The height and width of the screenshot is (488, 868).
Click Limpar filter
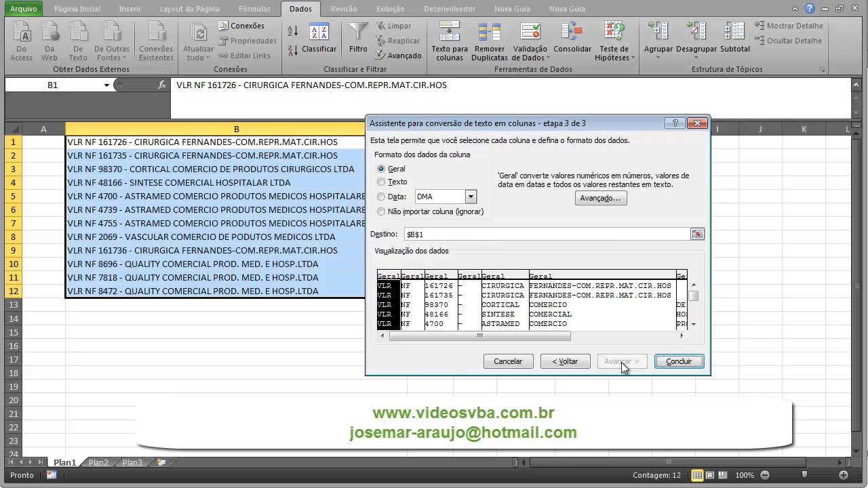tap(394, 26)
